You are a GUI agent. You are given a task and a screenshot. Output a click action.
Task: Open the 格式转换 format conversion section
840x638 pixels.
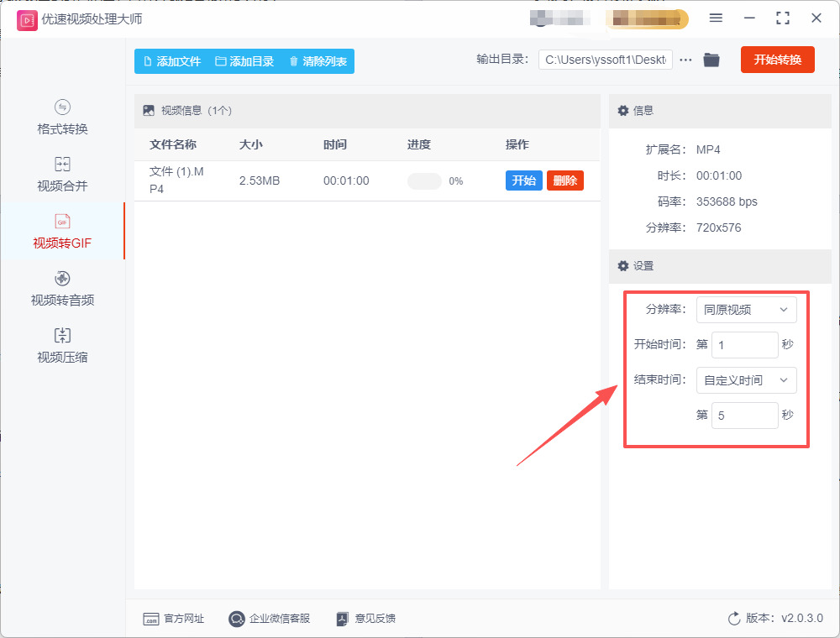pos(62,118)
